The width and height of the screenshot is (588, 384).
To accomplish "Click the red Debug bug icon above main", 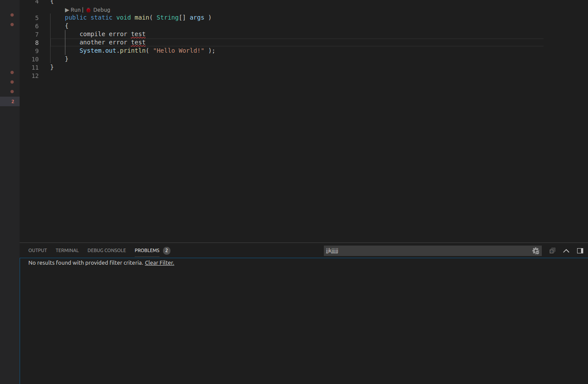I will (88, 10).
